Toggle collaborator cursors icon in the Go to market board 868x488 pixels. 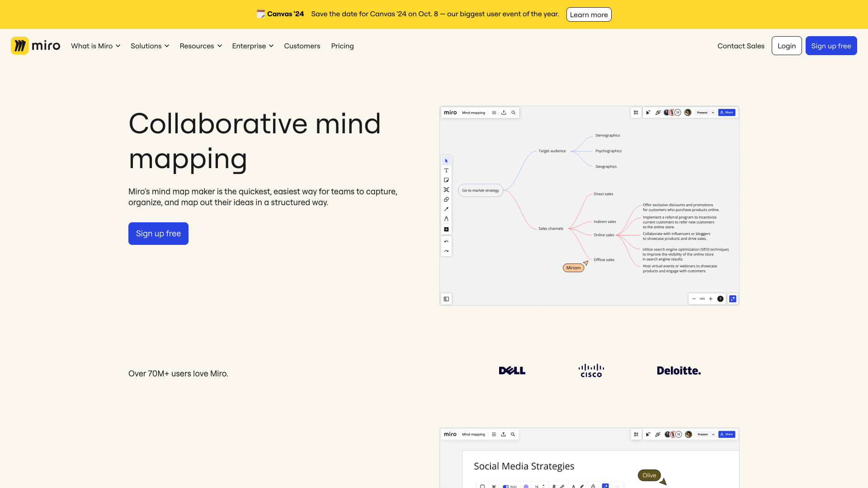648,113
